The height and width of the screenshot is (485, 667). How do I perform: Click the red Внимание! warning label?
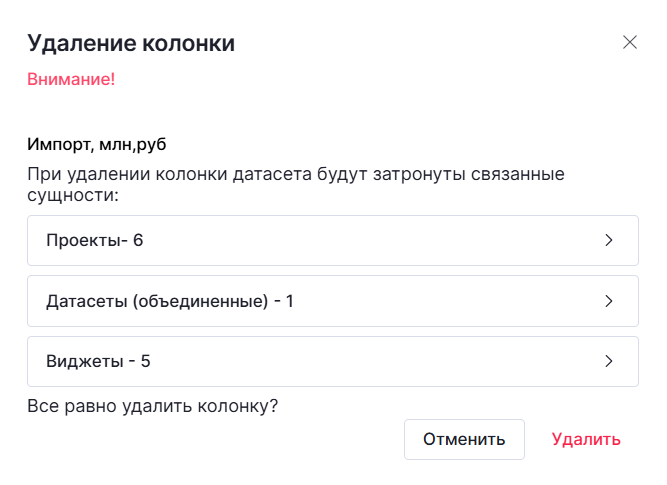point(71,79)
